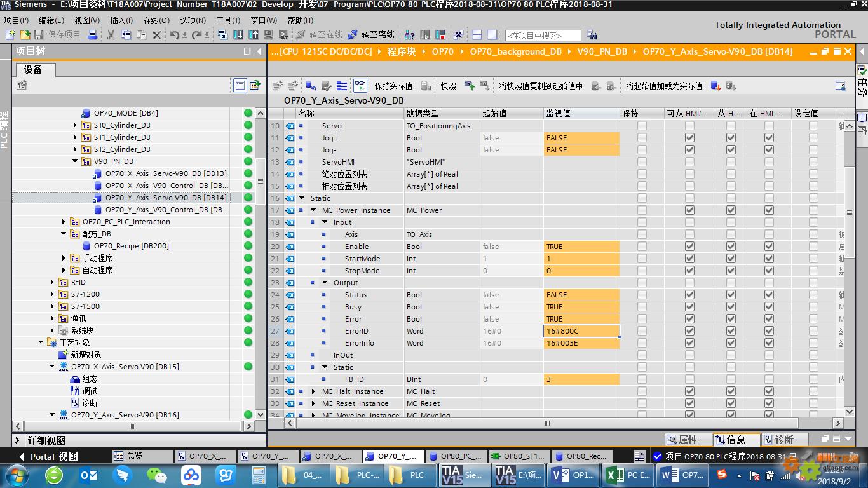Collapse project tree panel arrow icon

(258, 51)
